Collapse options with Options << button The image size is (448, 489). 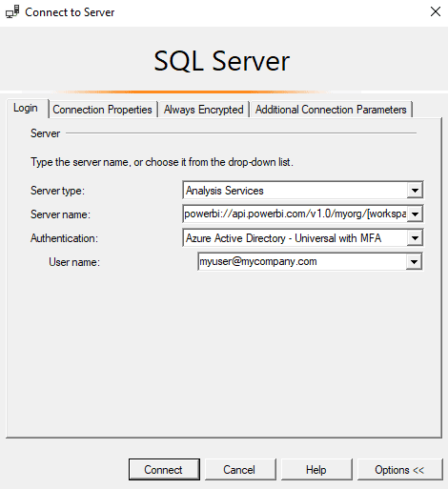(399, 469)
